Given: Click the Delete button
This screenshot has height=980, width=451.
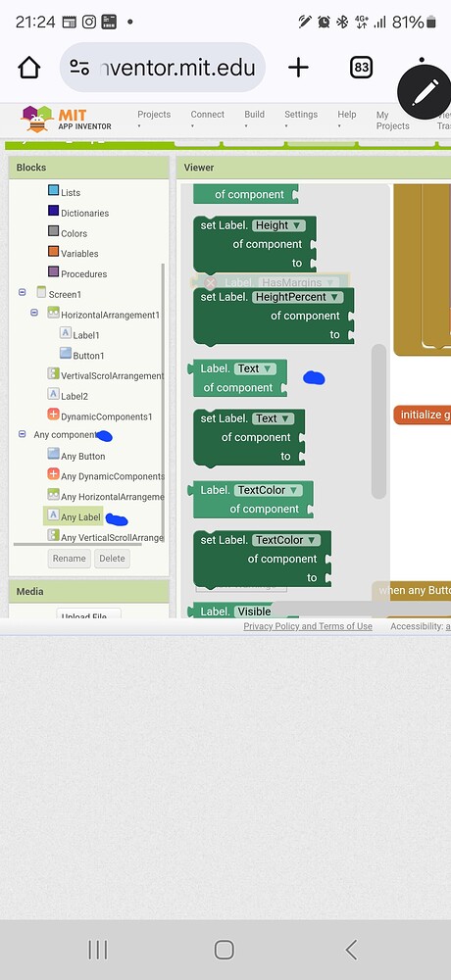Looking at the screenshot, I should pyautogui.click(x=112, y=559).
